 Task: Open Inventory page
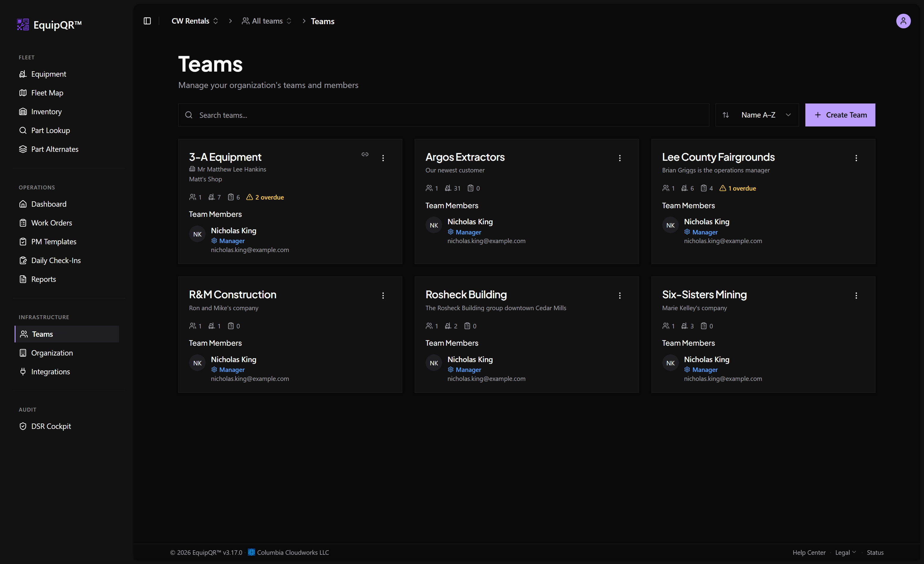[67, 112]
